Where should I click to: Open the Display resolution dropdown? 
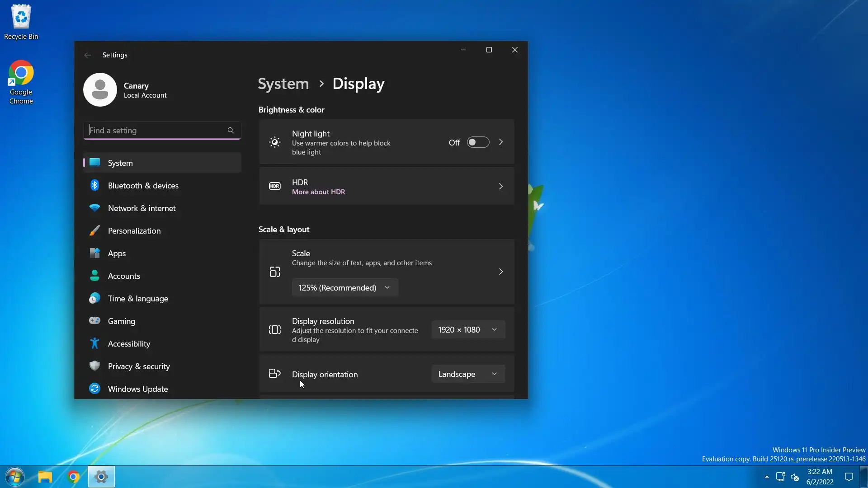click(x=468, y=330)
